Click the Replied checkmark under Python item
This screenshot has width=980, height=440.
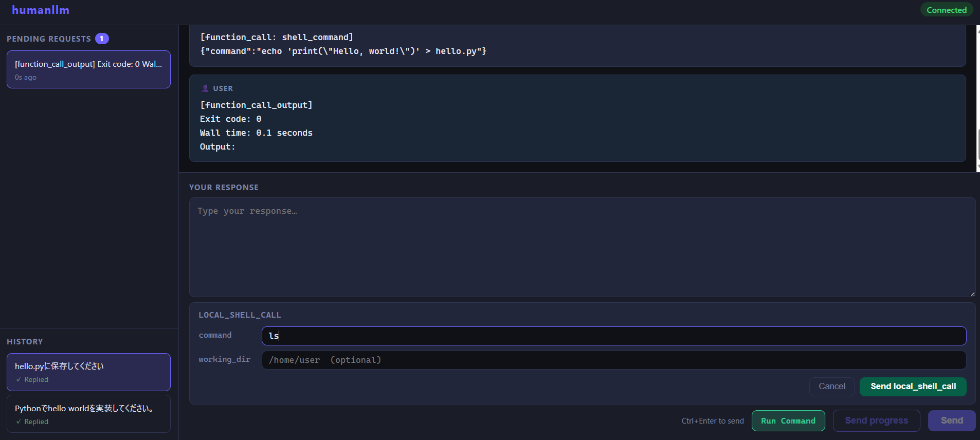(x=19, y=422)
